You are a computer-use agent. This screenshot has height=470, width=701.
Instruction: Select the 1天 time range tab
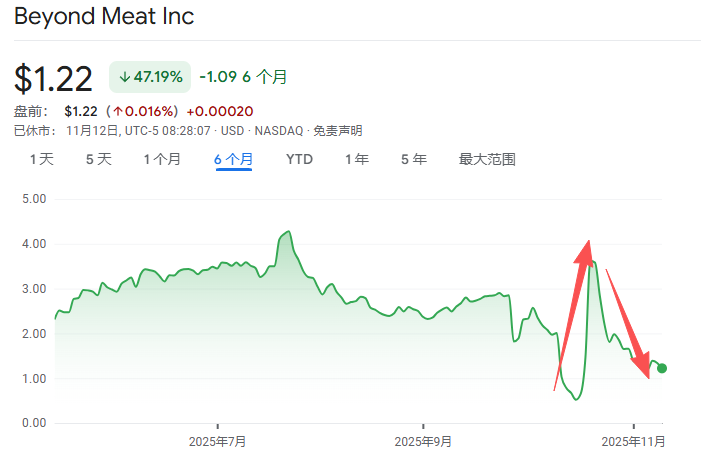(x=41, y=159)
